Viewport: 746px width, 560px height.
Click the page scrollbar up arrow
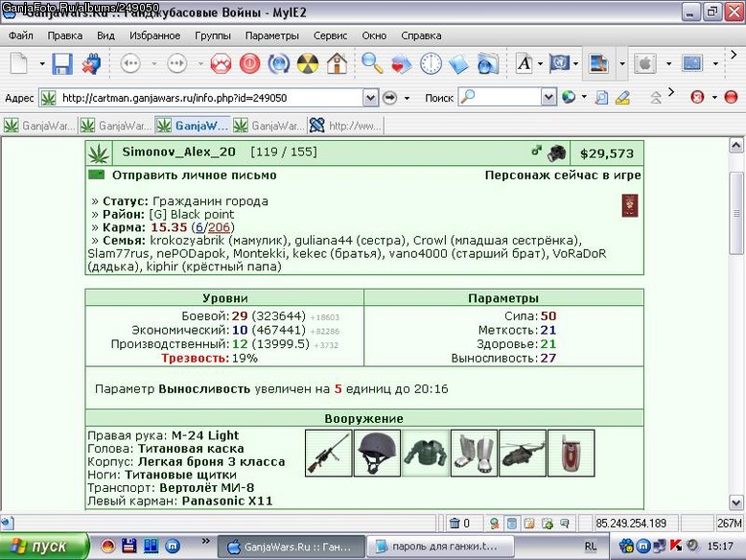[x=736, y=146]
